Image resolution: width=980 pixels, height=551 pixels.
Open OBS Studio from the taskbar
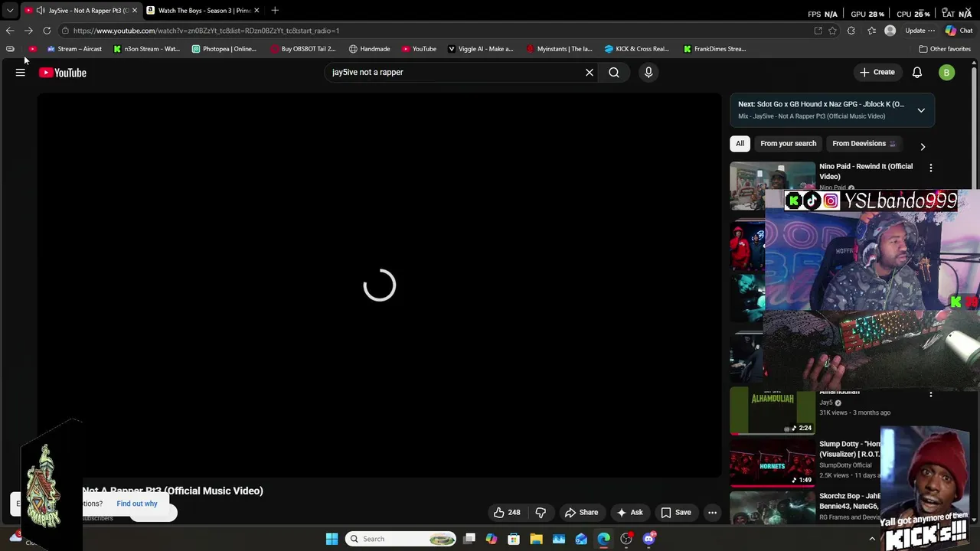pos(626,539)
